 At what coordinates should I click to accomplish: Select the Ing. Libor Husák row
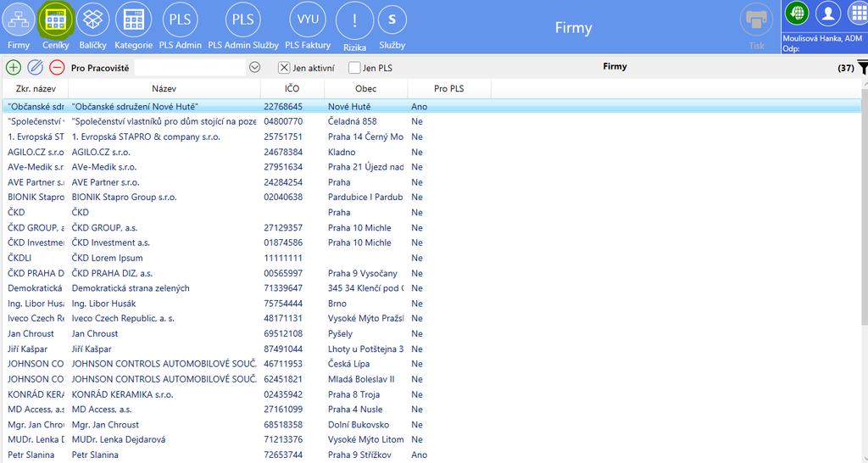(431, 304)
